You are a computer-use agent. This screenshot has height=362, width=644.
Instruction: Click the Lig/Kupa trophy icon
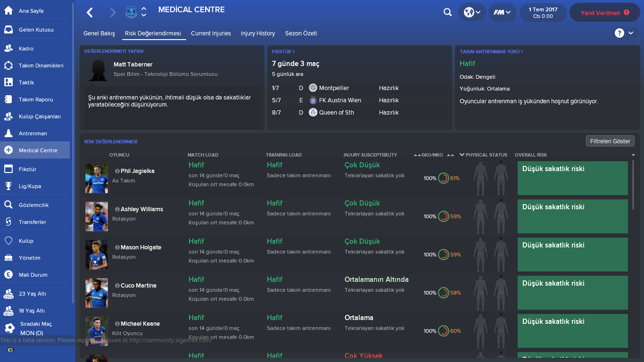click(x=8, y=186)
